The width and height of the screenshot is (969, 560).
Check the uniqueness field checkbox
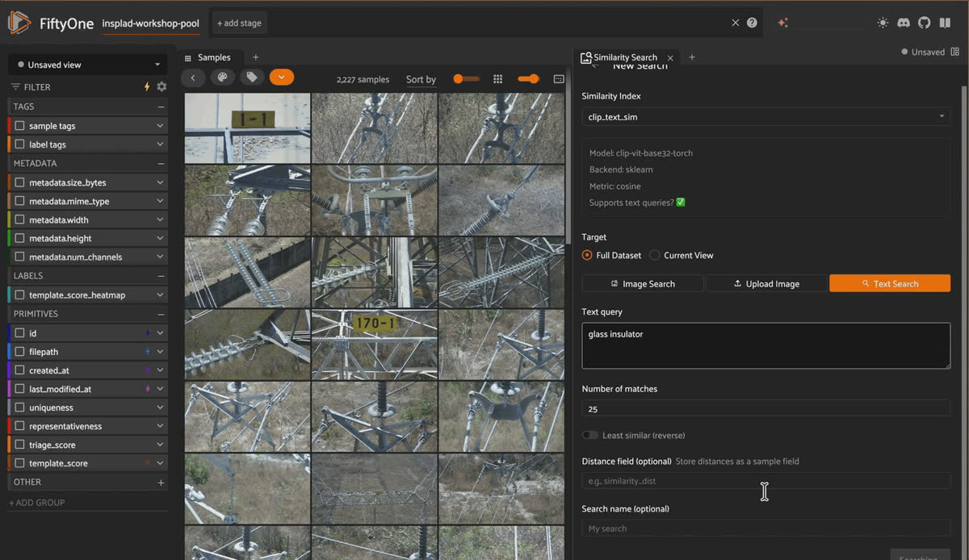[x=19, y=407]
